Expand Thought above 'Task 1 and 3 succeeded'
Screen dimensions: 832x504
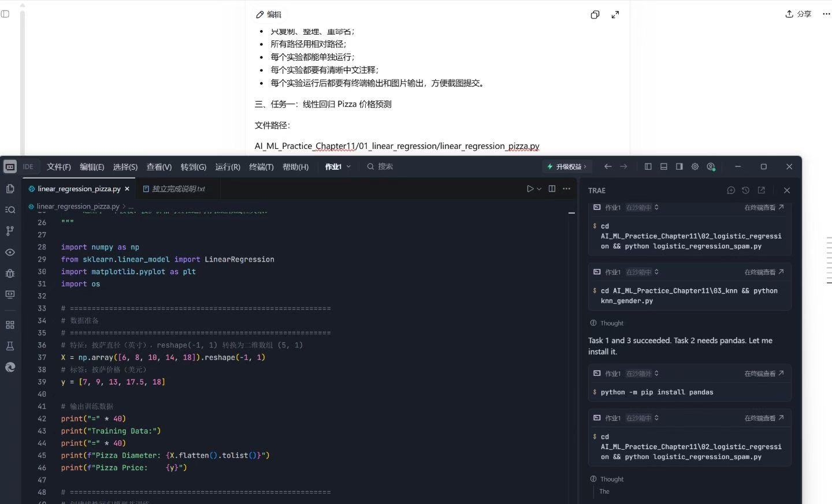point(607,323)
